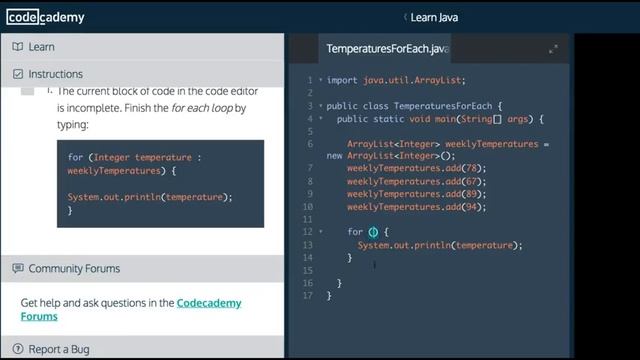Click the Learn book icon
Screen dimensions: 640x360
(x=18, y=47)
